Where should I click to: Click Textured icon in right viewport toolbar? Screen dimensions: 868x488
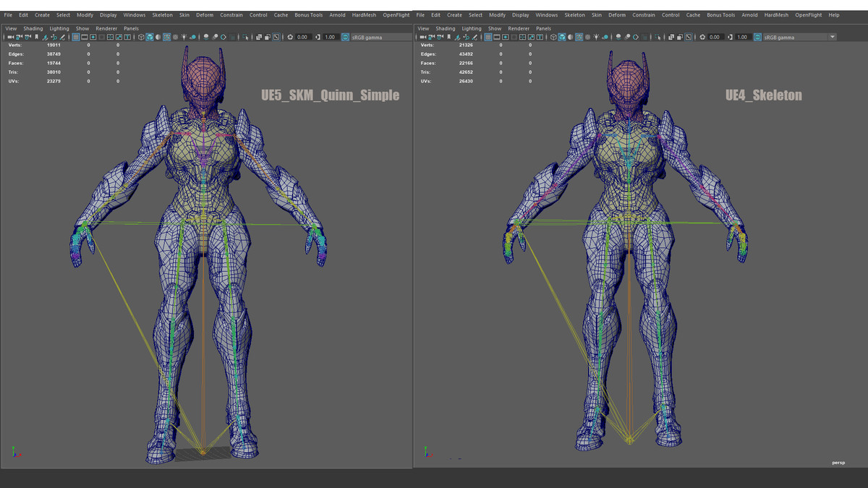pos(587,37)
